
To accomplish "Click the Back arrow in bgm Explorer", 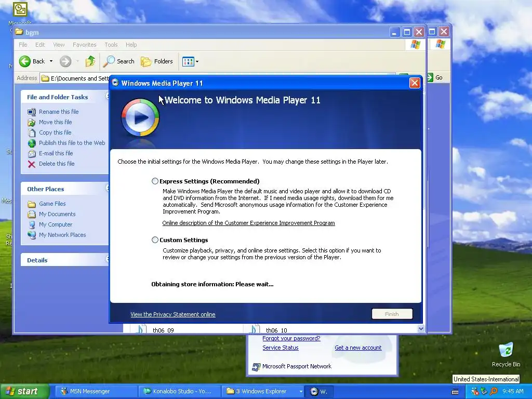I will point(25,61).
